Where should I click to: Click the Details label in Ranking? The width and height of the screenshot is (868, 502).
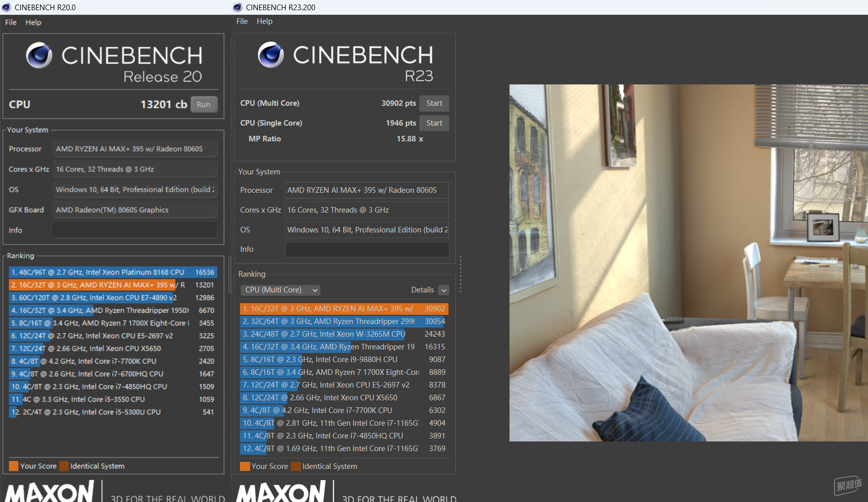[x=423, y=290]
